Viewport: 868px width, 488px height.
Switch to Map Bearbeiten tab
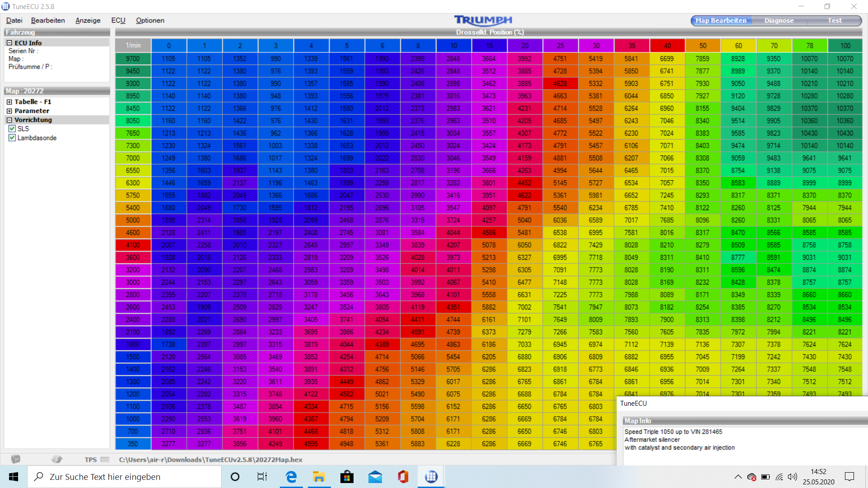tap(721, 21)
